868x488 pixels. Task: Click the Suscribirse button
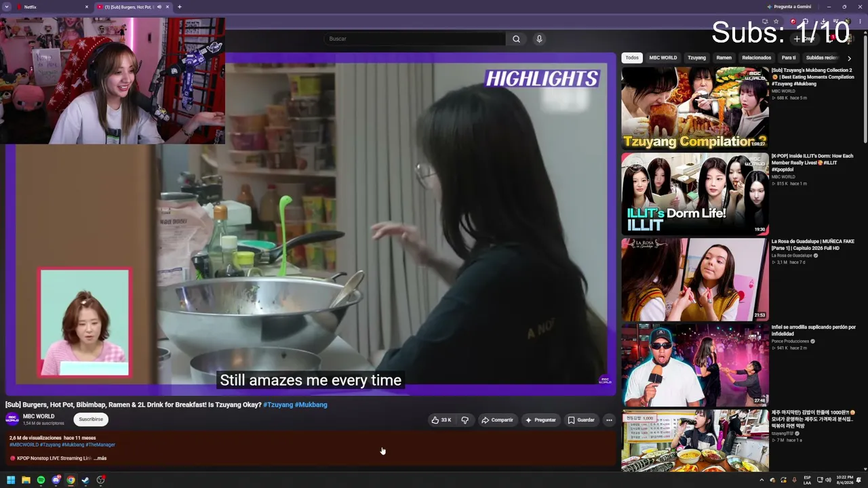pyautogui.click(x=91, y=419)
